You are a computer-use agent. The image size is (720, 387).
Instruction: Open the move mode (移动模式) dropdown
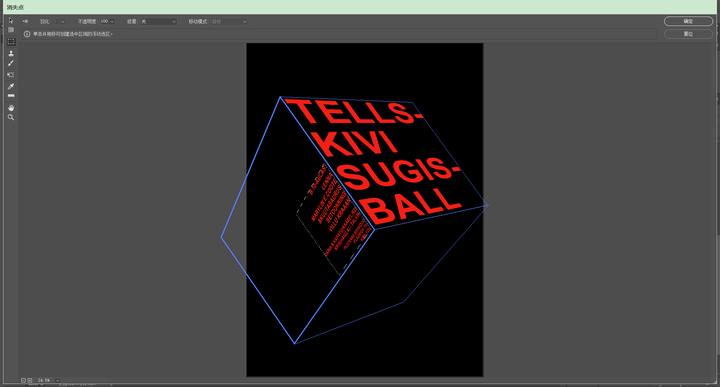click(229, 22)
